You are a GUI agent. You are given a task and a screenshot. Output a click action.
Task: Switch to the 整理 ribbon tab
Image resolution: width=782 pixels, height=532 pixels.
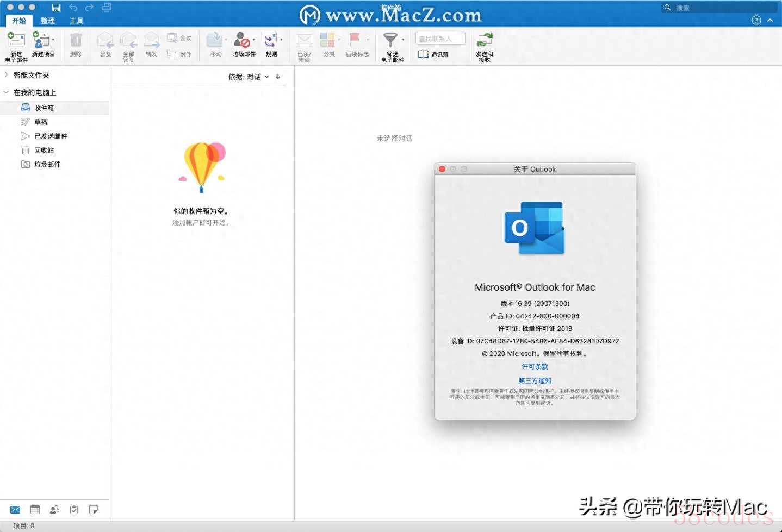tap(48, 21)
